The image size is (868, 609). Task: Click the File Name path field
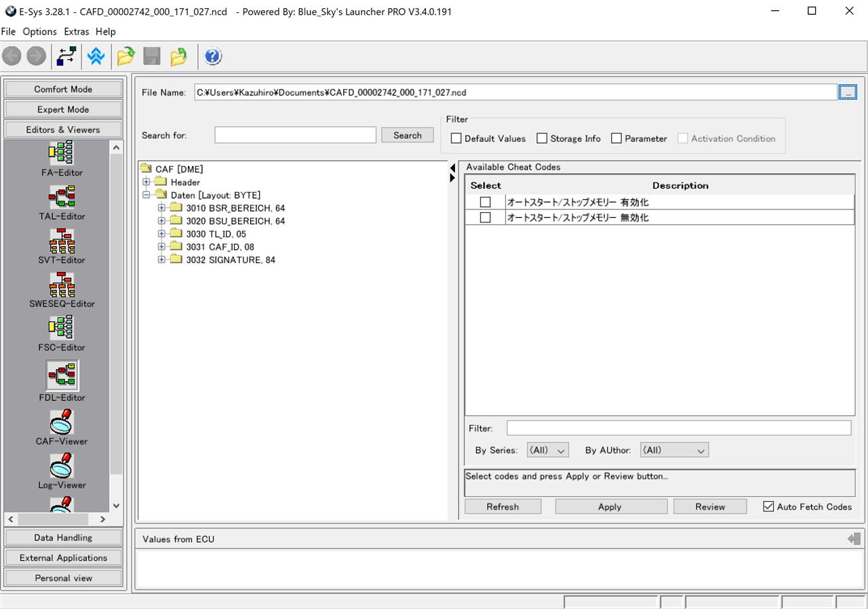click(515, 92)
